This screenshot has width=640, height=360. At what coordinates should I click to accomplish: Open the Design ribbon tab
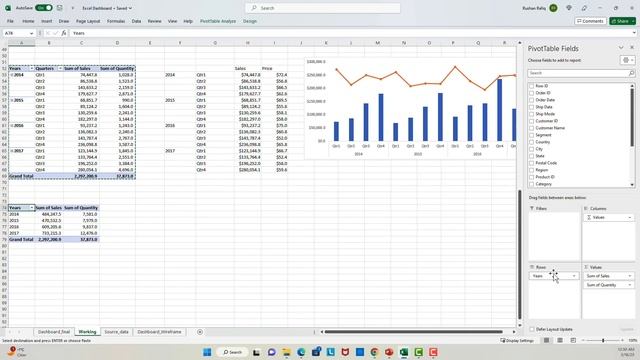[x=250, y=21]
